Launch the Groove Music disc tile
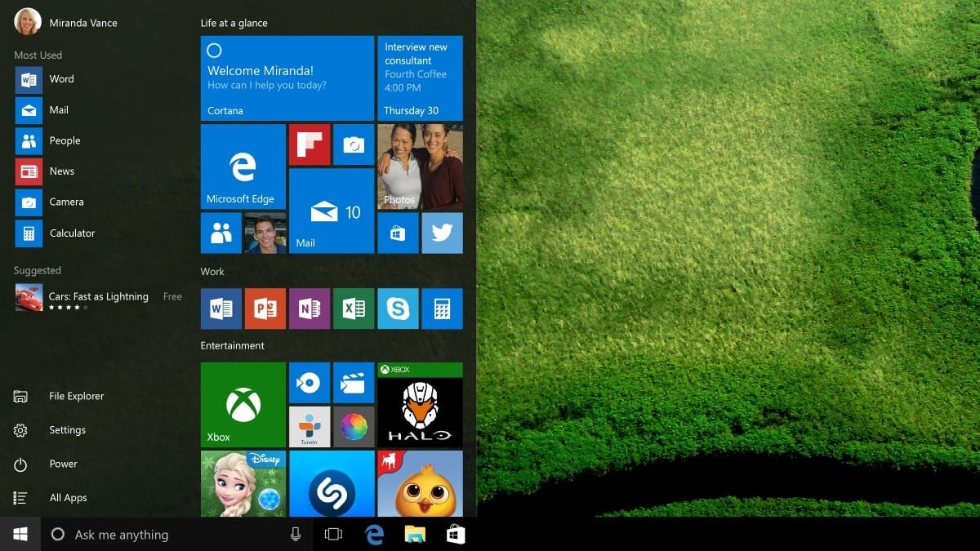Viewport: 980px width, 551px height. [x=310, y=383]
